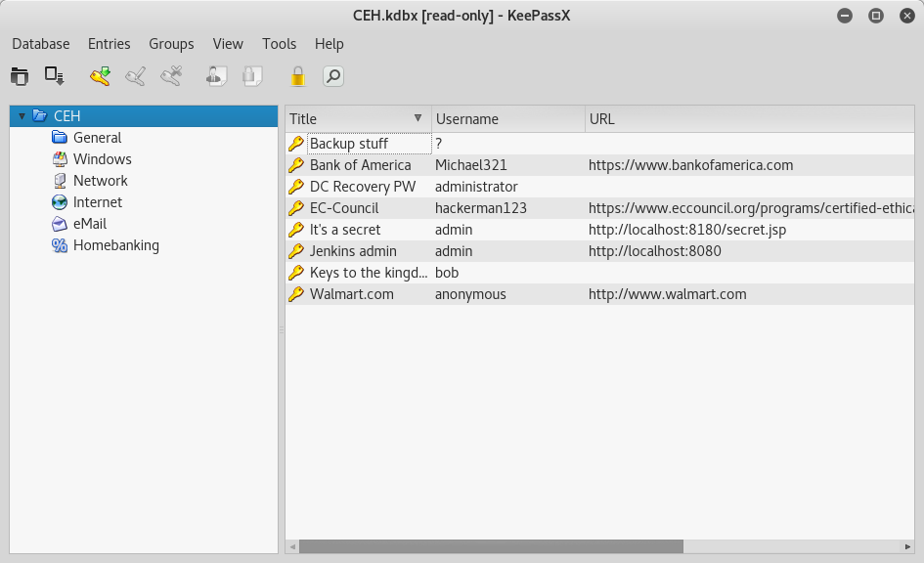Click the Save database toolbar icon
924x563 pixels.
click(54, 76)
